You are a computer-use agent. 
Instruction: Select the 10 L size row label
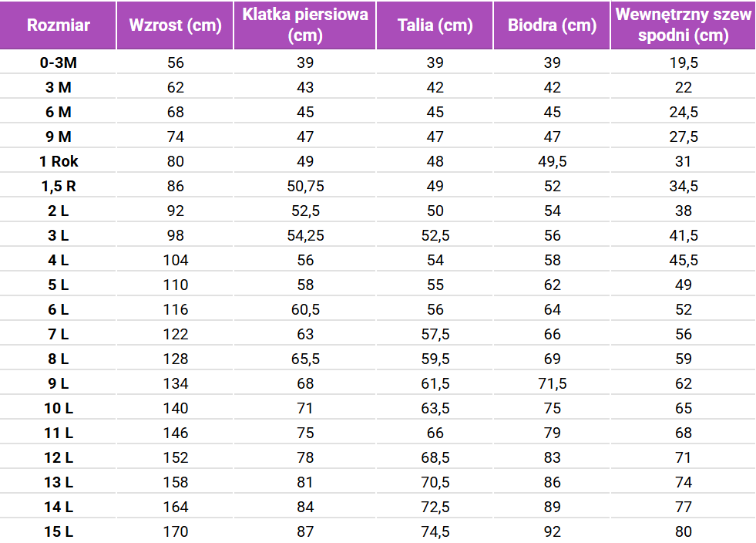pos(59,408)
